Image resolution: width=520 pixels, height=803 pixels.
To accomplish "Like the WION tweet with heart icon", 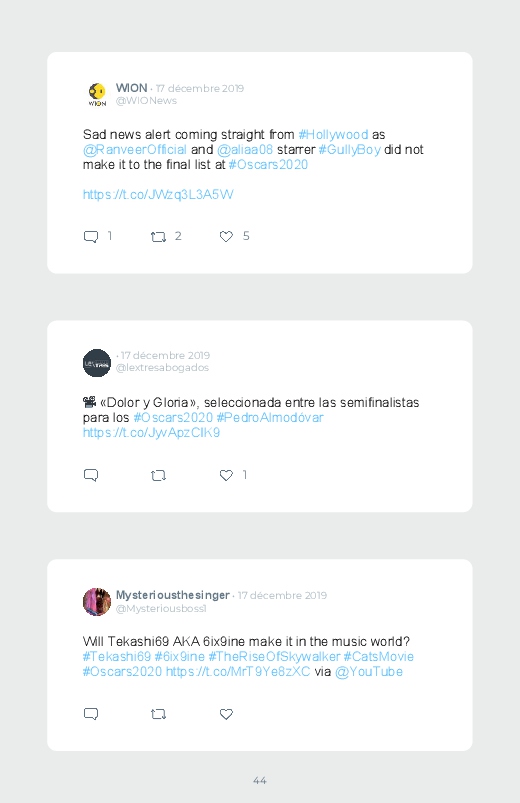I will 226,236.
